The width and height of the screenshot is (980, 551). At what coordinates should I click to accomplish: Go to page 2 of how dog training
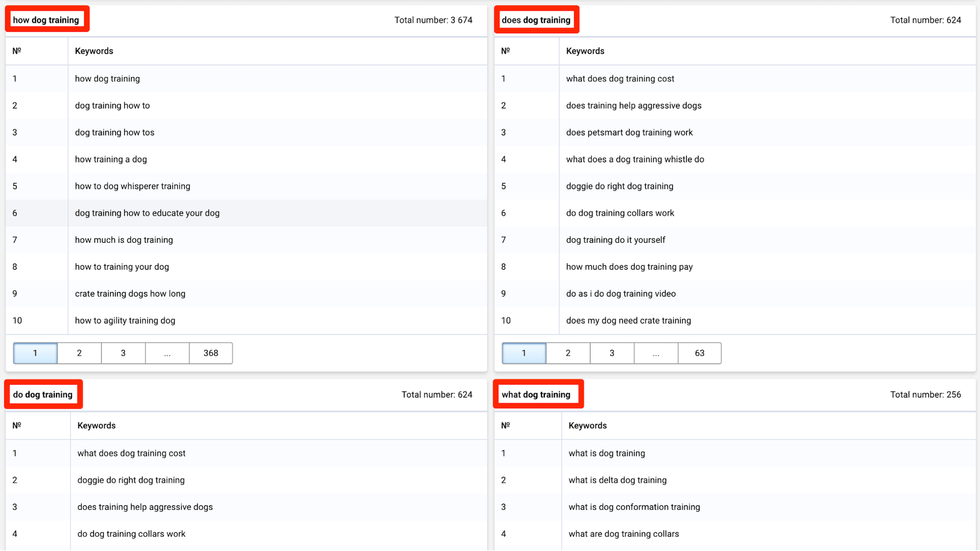(79, 353)
